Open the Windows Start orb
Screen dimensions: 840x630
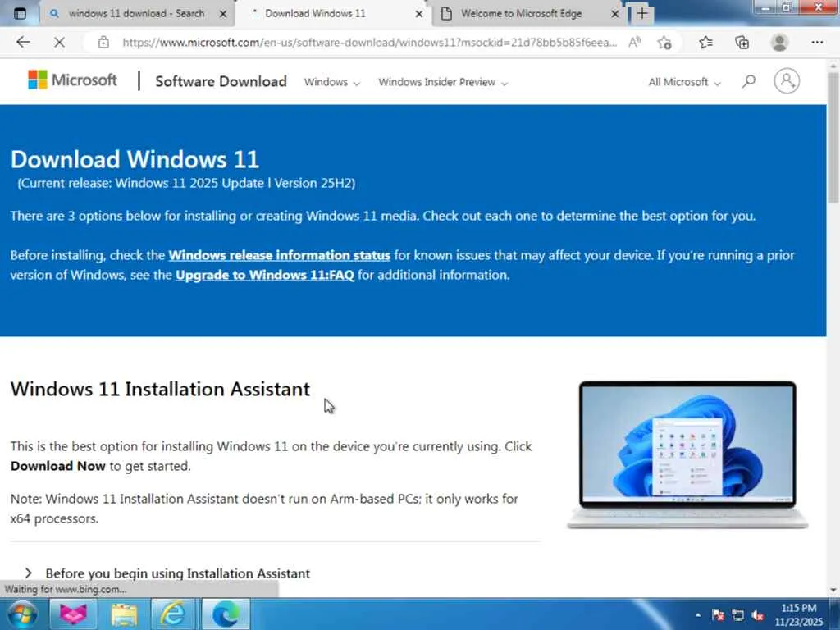(22, 614)
